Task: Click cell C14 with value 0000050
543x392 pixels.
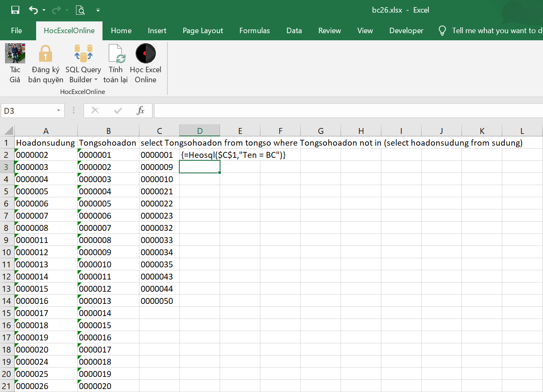Action: pyautogui.click(x=160, y=301)
